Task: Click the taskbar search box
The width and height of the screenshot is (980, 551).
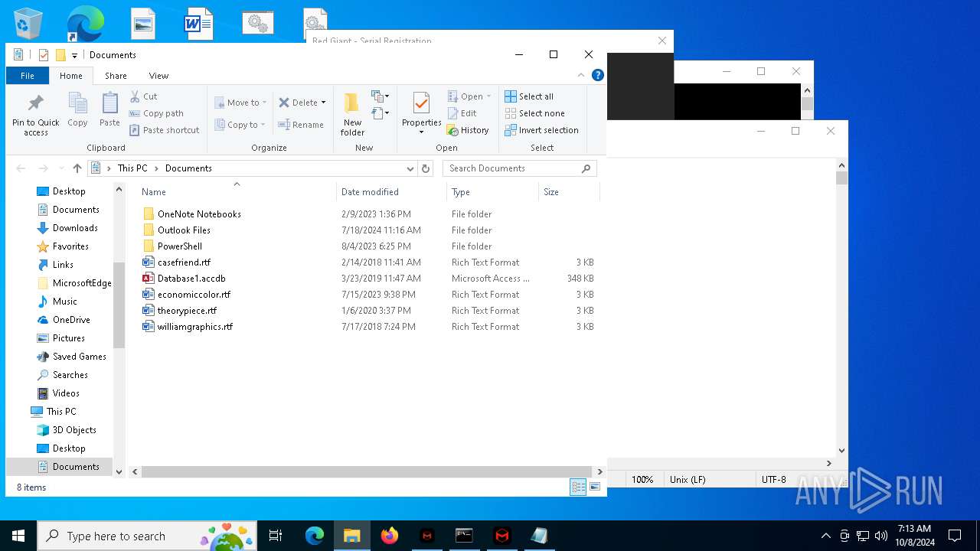Action: click(x=148, y=536)
